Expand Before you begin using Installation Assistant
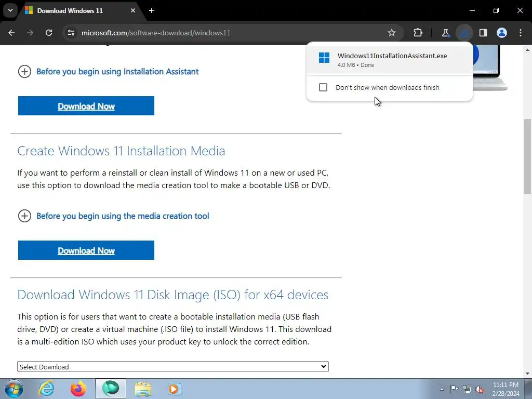This screenshot has width=532, height=399. click(x=108, y=72)
